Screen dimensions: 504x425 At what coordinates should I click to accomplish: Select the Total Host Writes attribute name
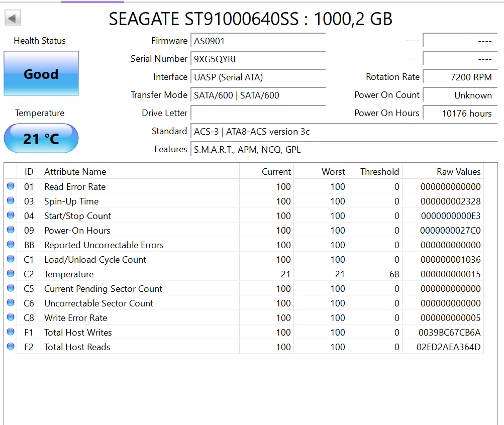(x=78, y=333)
